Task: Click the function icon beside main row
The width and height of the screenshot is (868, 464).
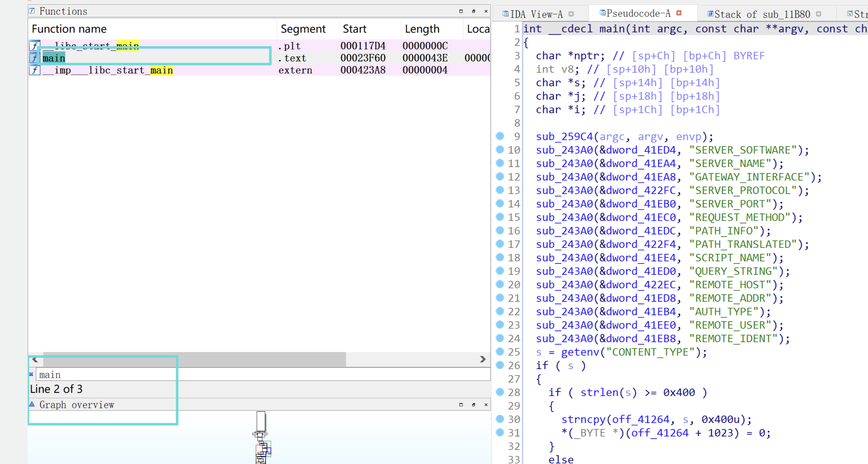Action: [35, 58]
